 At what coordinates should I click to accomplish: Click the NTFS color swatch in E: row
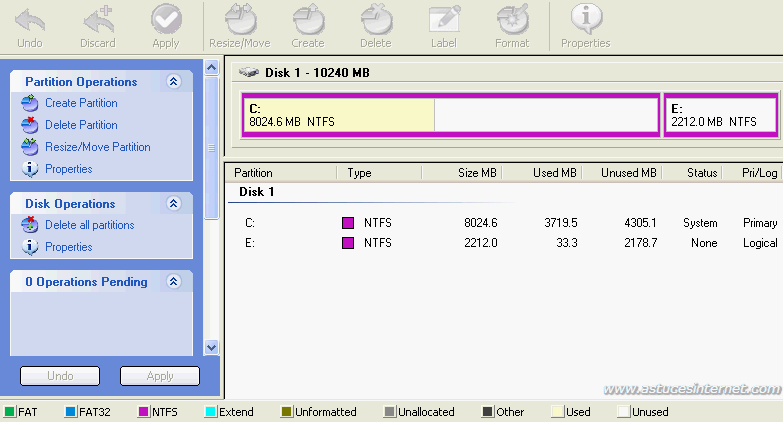pos(348,243)
